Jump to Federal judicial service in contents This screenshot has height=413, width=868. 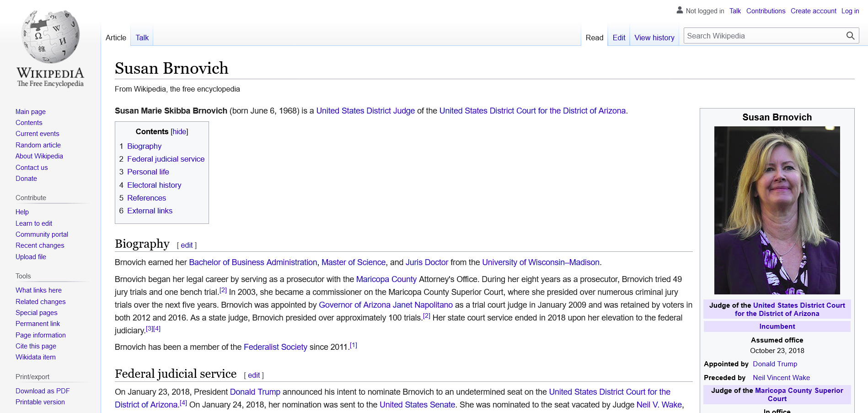pyautogui.click(x=166, y=159)
